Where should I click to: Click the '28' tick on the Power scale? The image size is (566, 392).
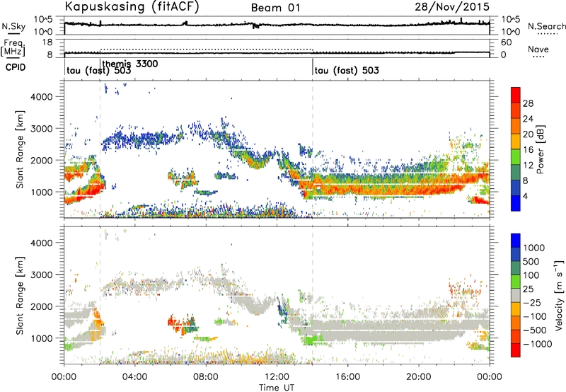pyautogui.click(x=528, y=103)
